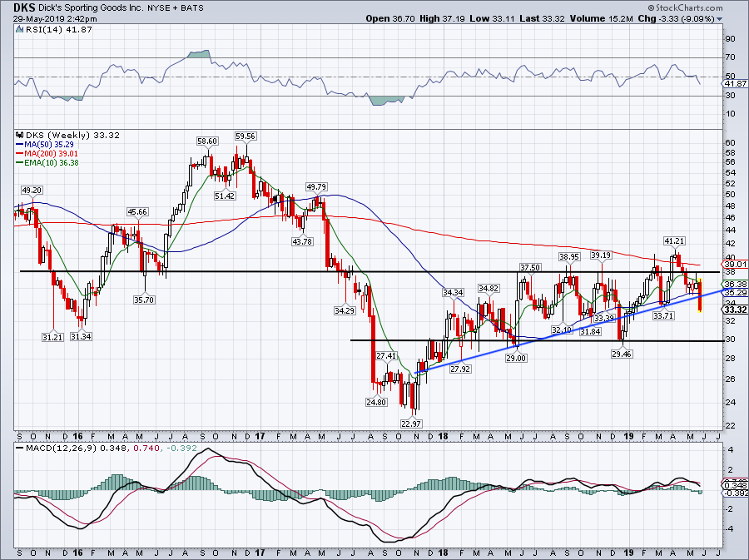Image resolution: width=749 pixels, height=560 pixels.
Task: Click the High 37.19 value in header
Action: pyautogui.click(x=442, y=18)
